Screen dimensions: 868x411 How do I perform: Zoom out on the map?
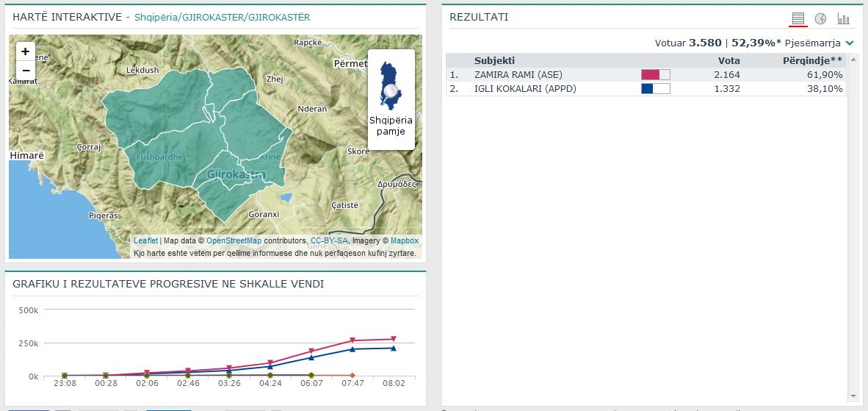click(x=26, y=71)
